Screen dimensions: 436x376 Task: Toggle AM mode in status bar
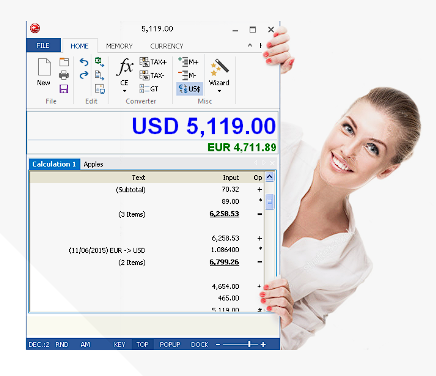point(85,344)
